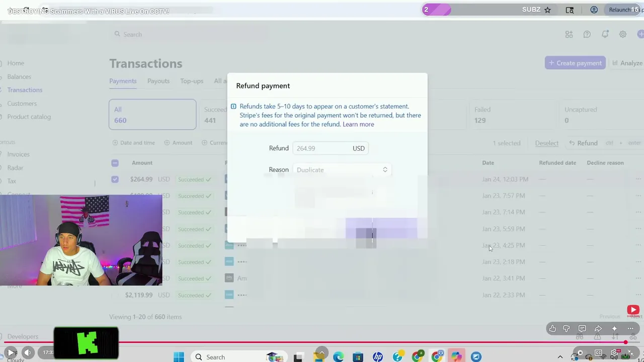Screen dimensions: 644x362
Task: Select the All 660 status card
Action: (x=152, y=115)
